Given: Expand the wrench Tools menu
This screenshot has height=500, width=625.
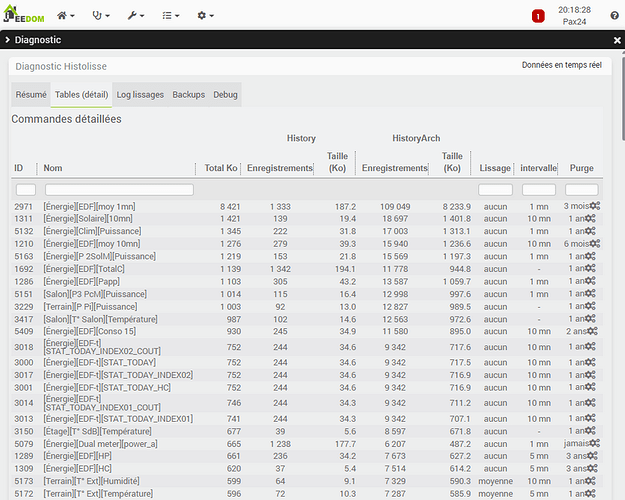Looking at the screenshot, I should click(x=135, y=16).
